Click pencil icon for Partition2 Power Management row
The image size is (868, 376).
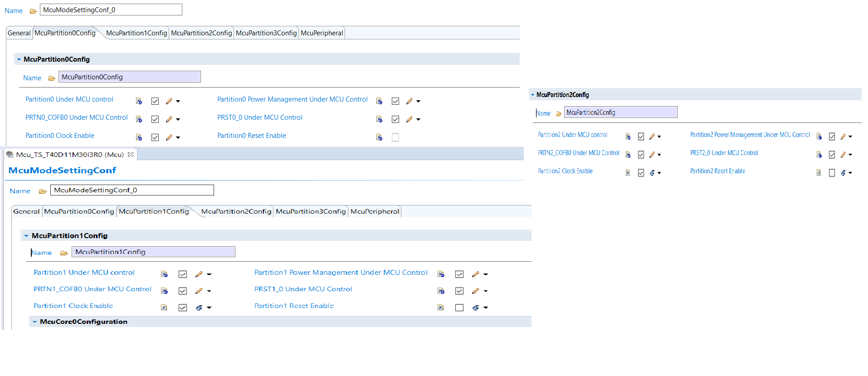pos(843,137)
